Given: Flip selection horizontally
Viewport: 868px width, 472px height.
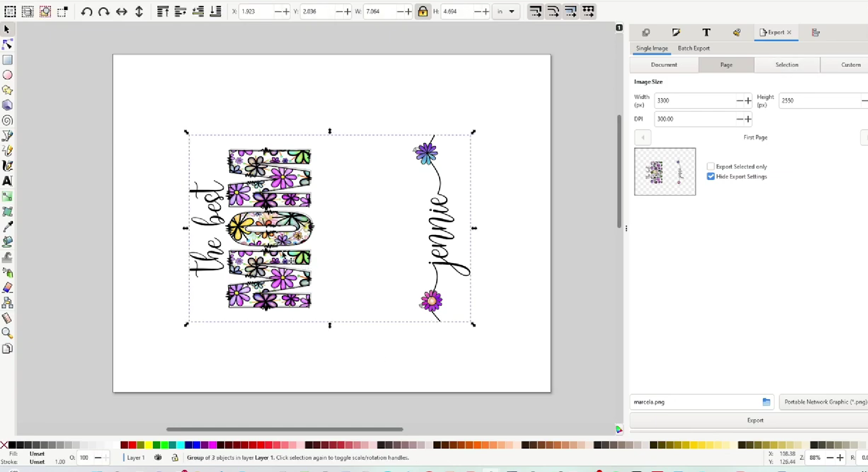Looking at the screenshot, I should 122,11.
